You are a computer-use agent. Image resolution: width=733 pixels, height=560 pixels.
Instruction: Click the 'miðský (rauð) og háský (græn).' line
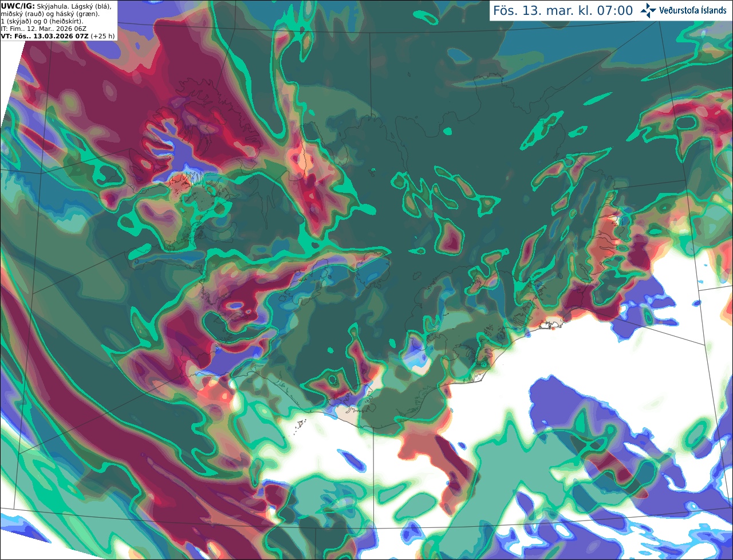50,14
